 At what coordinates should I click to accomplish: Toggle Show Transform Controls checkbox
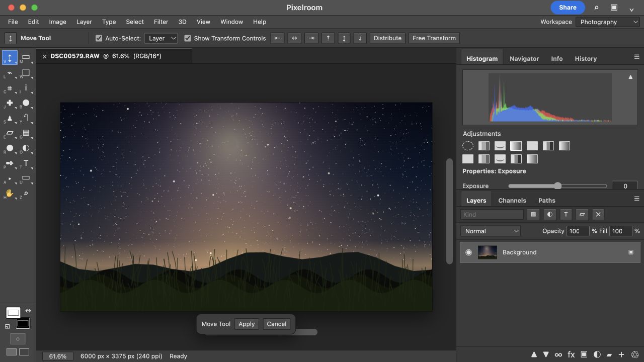(188, 38)
